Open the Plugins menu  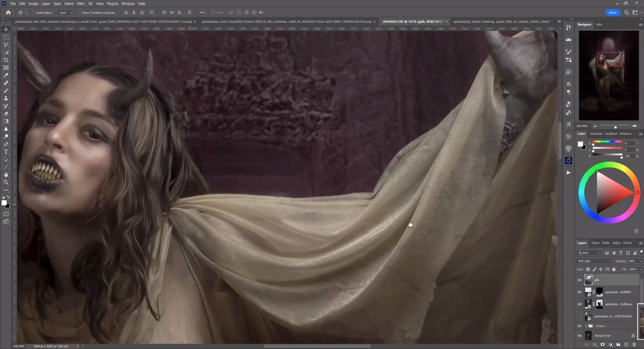(112, 4)
